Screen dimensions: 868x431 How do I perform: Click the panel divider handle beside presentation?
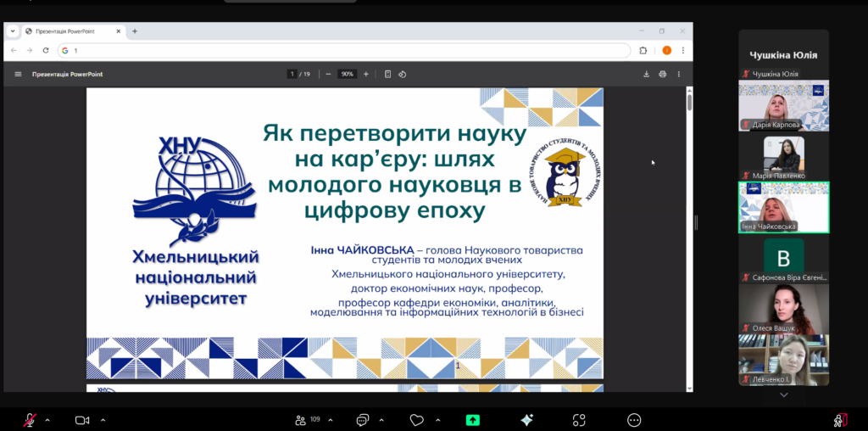tap(696, 222)
